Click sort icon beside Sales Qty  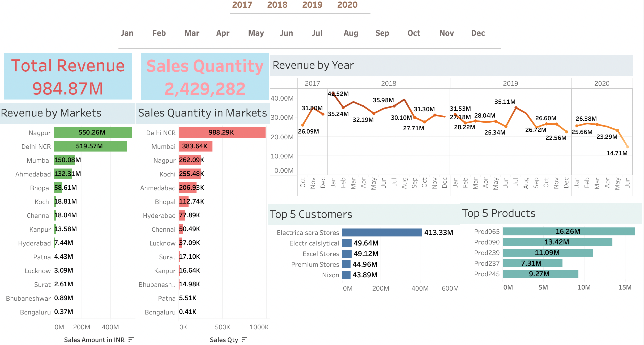pos(244,339)
